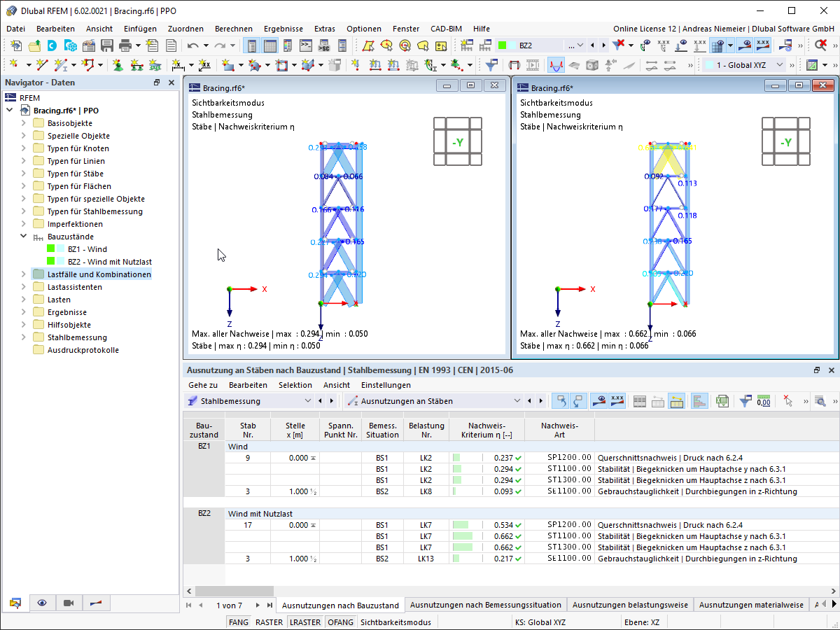Select previous construction stage arrow in toolbar
Viewport: 840px width, 630px height.
pos(593,45)
